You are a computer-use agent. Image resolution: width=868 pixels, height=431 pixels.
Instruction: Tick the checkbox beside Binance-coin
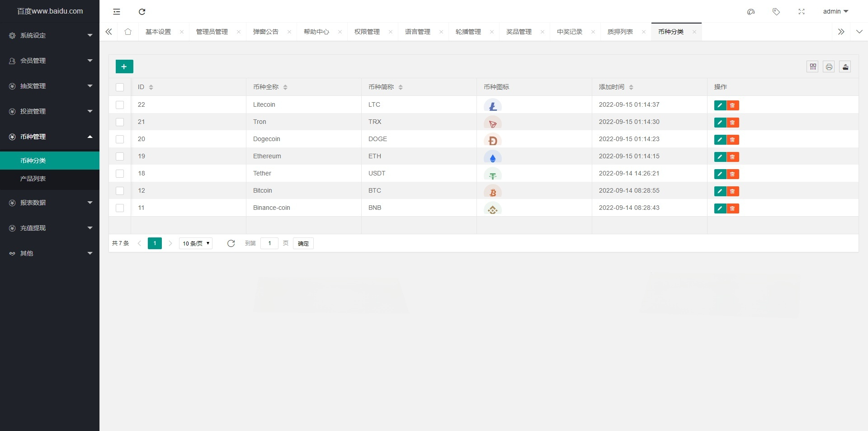click(120, 208)
